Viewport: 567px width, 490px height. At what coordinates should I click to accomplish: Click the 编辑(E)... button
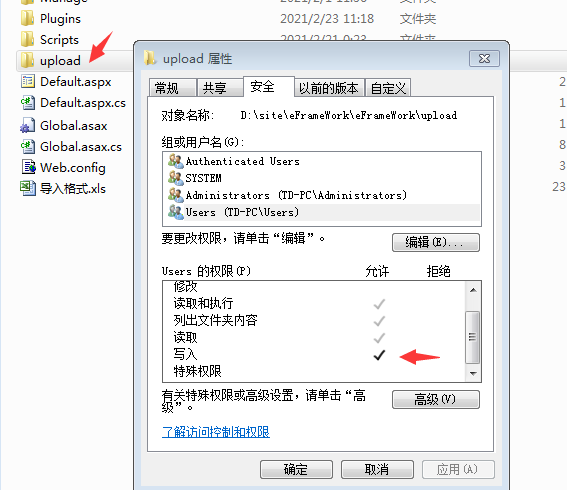point(436,242)
